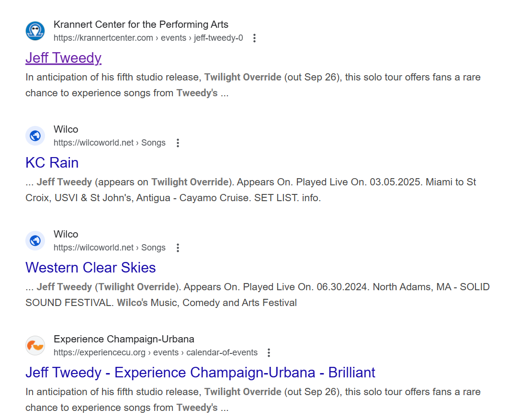
Task: Click the globe favicon beside KC Rain result
Action: point(35,136)
